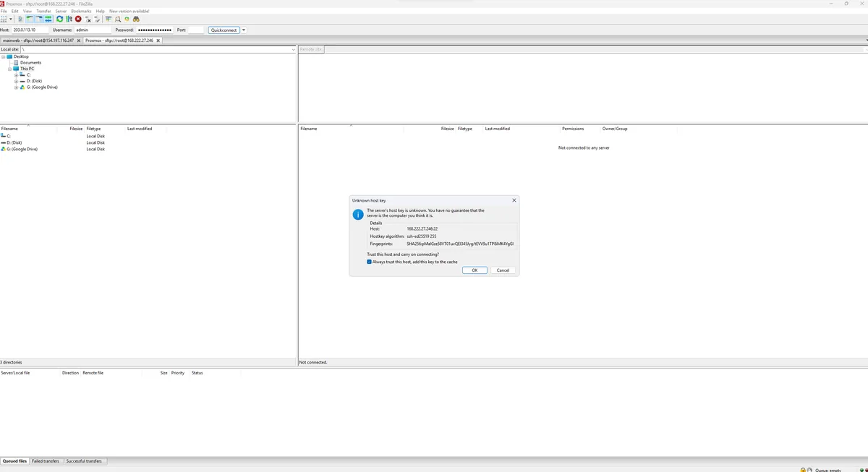Toggle local directory tree icon

(30, 19)
